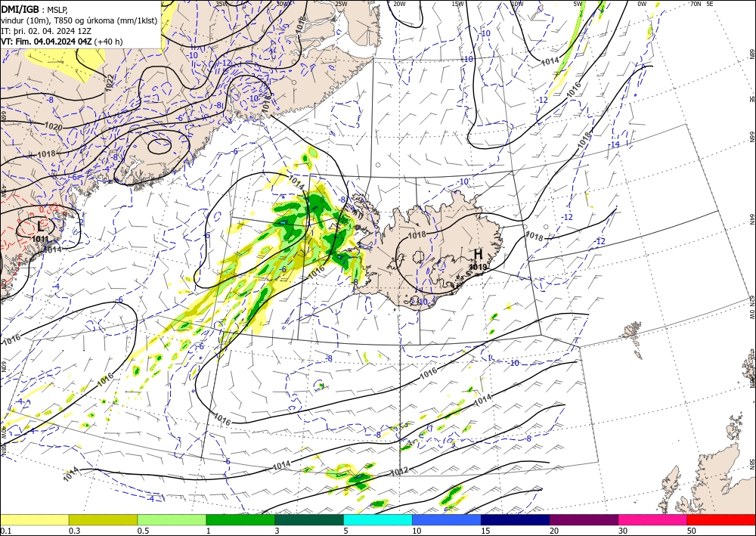Pick the cyan 5–10 mm legend swatch
Viewport: 756px width, 536px height.
pos(378,519)
